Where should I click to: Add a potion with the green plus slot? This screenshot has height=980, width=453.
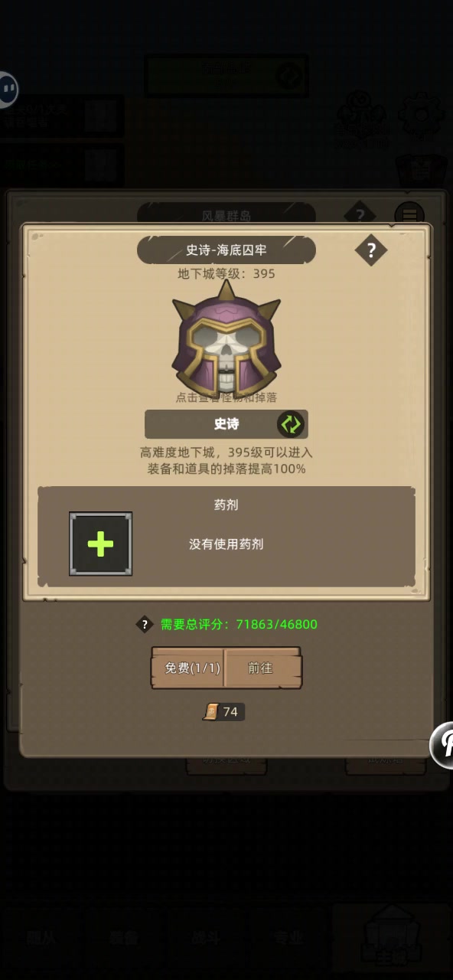[100, 544]
